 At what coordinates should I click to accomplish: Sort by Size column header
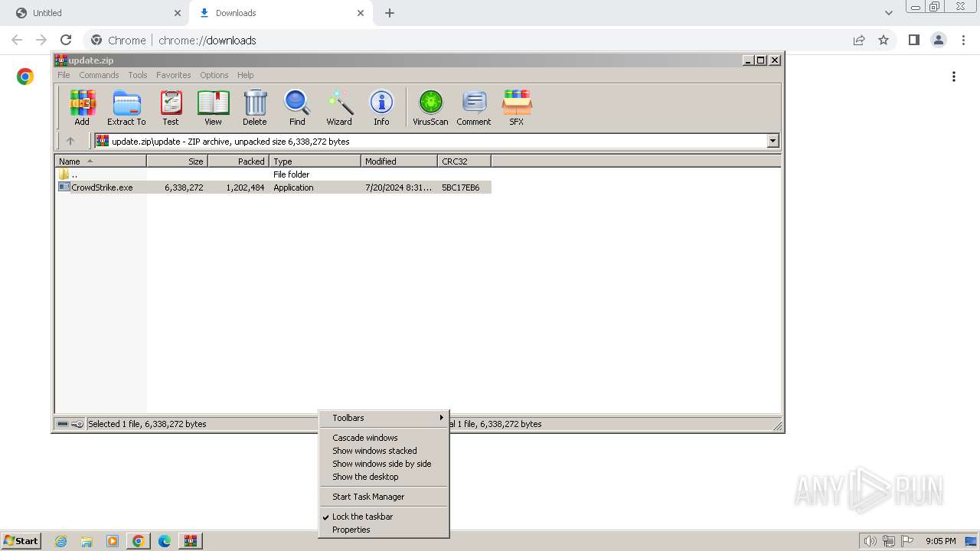point(178,161)
